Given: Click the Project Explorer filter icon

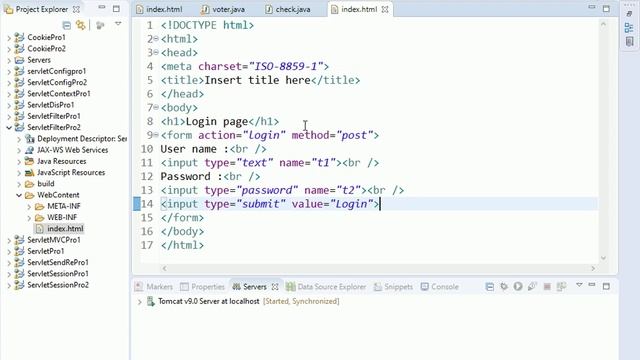Looking at the screenshot, I should click(100, 26).
